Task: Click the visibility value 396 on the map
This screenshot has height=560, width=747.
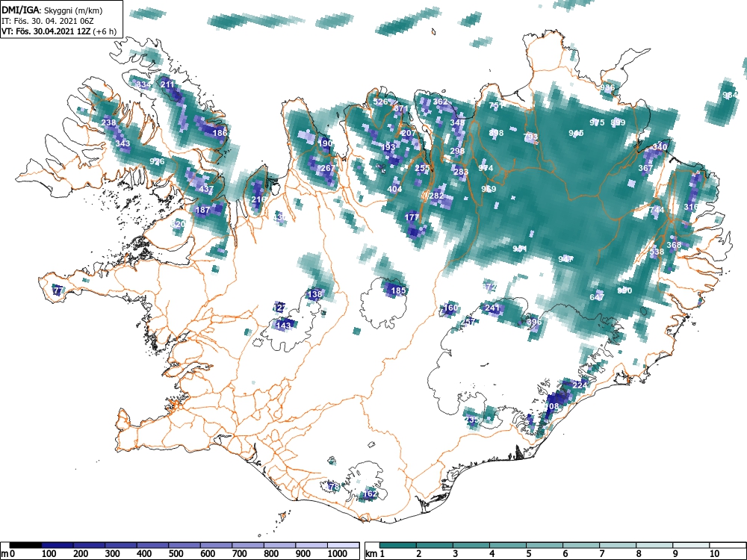Action: 534,321
